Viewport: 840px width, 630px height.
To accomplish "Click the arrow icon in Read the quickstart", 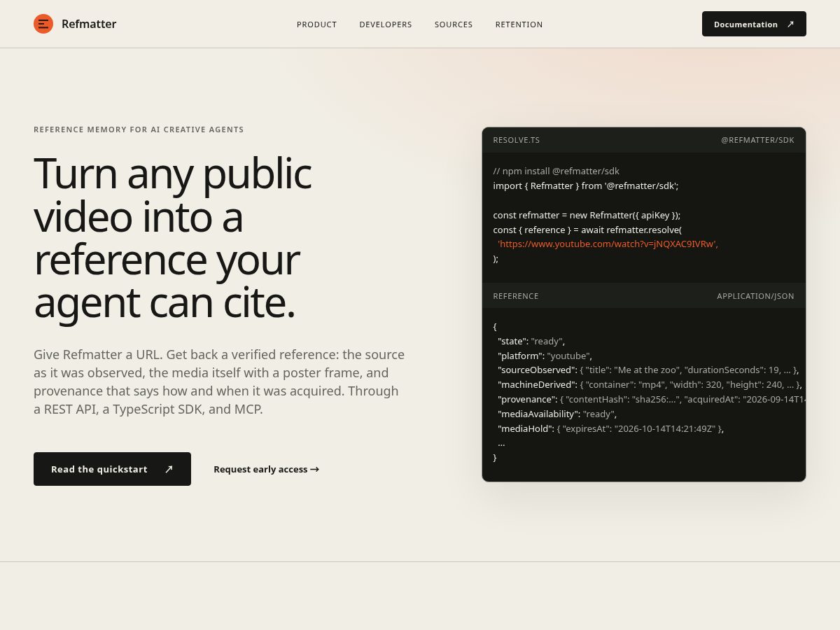I will pyautogui.click(x=169, y=469).
